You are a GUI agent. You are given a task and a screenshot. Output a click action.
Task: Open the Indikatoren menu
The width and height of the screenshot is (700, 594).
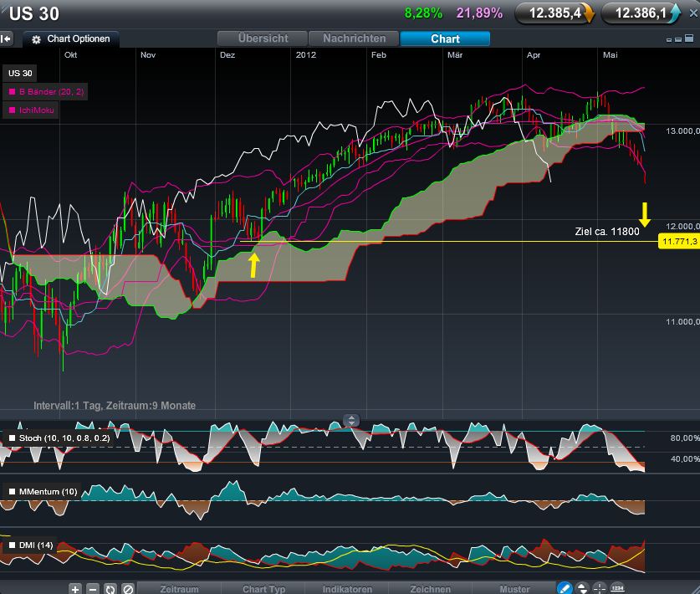[347, 589]
